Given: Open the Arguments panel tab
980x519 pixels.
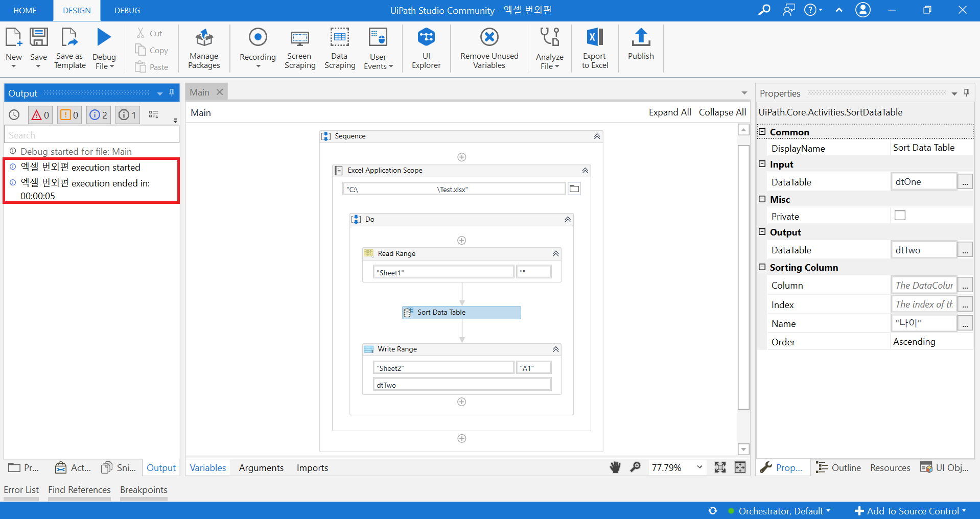Looking at the screenshot, I should coord(261,468).
